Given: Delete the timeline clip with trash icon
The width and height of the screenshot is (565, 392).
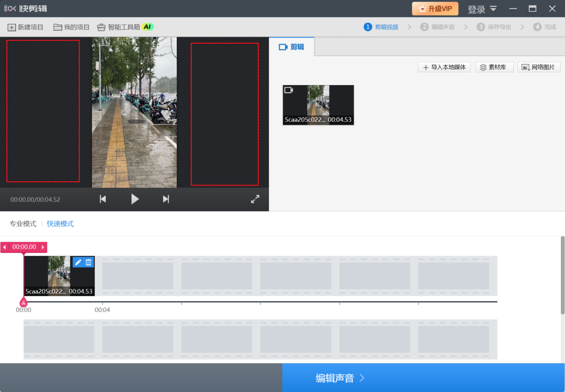Looking at the screenshot, I should pyautogui.click(x=89, y=262).
